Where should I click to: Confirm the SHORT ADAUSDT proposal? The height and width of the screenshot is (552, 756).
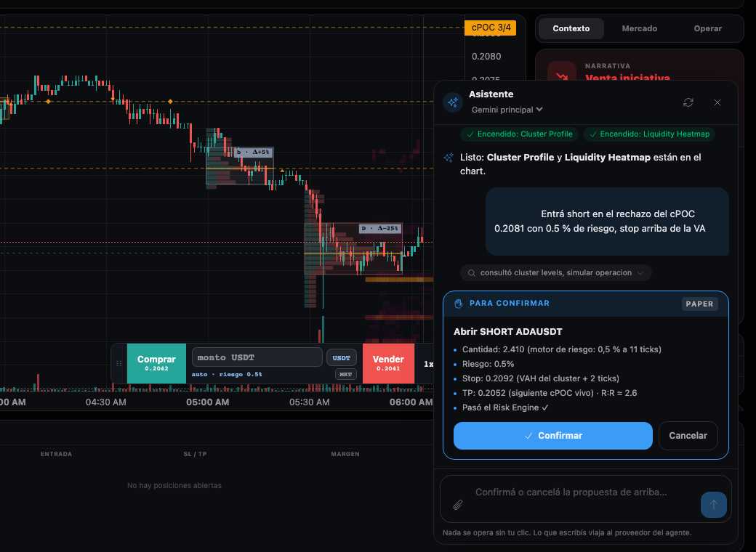(553, 436)
